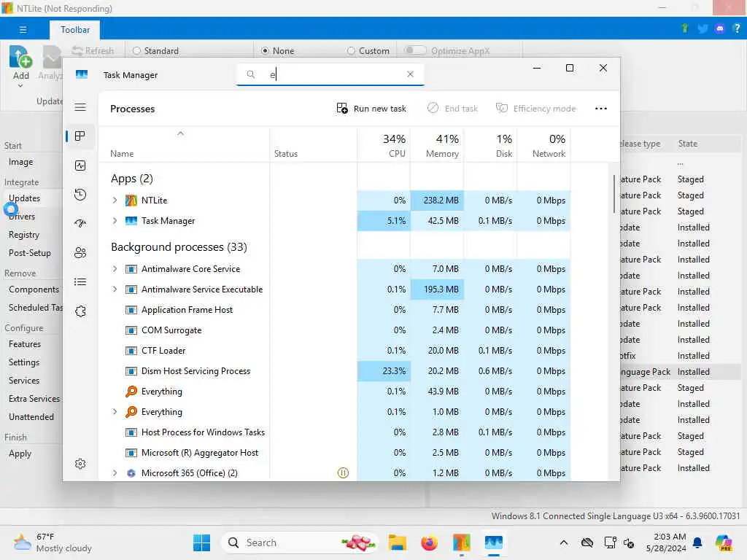
Task: Select Dism Host Servicing Process row
Action: tap(335, 371)
